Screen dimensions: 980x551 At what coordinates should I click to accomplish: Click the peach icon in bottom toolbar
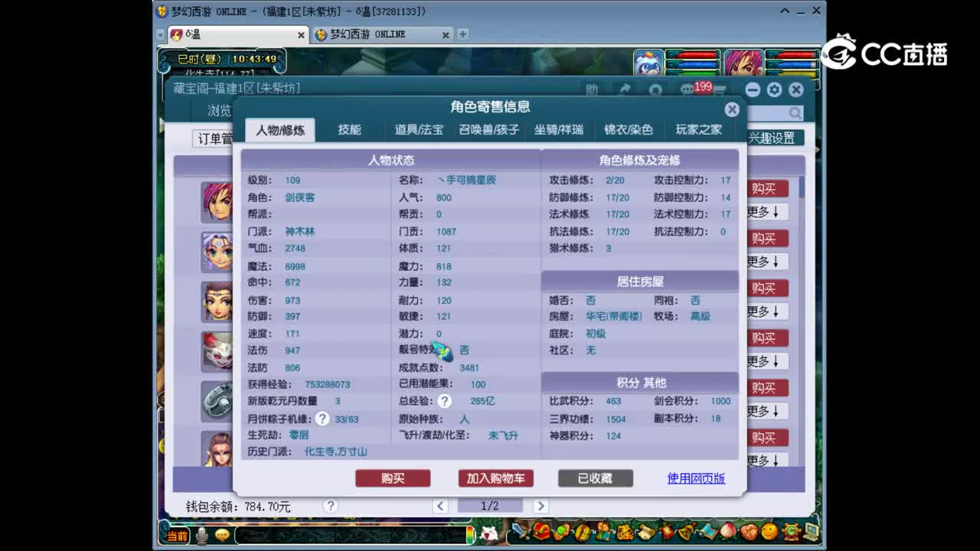[728, 531]
